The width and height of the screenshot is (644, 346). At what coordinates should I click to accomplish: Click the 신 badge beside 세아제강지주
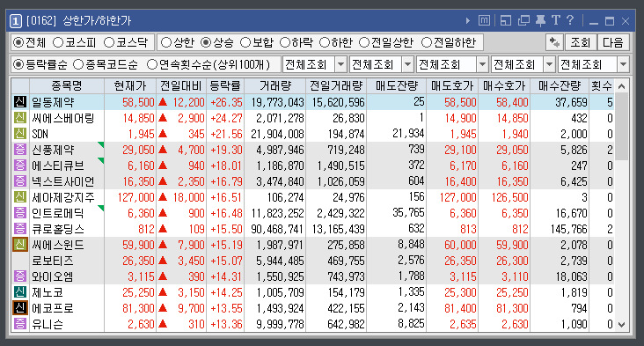[20, 197]
